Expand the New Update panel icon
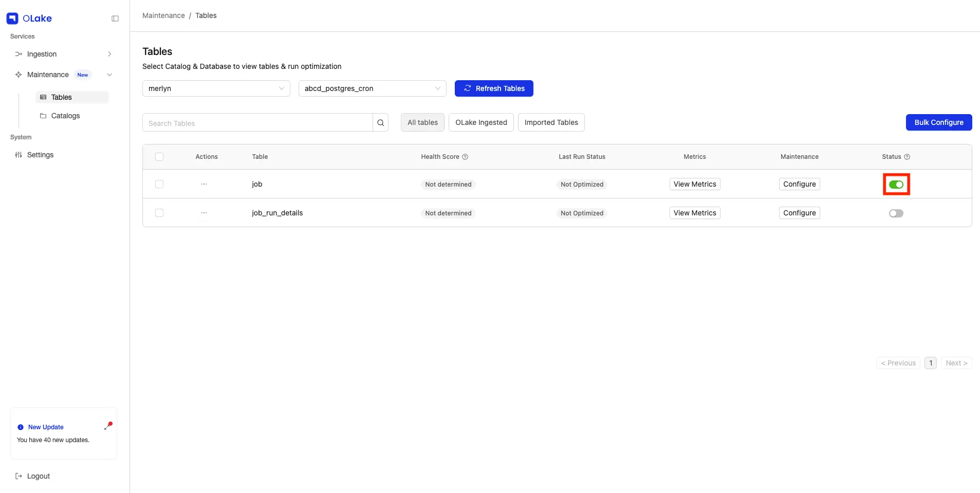Viewport: 980px width, 493px height. [x=108, y=426]
